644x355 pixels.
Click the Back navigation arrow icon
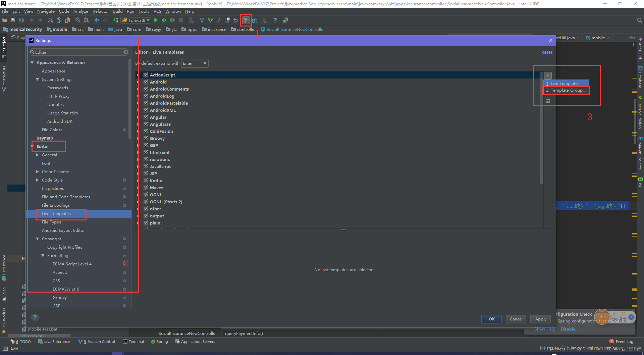[97, 20]
